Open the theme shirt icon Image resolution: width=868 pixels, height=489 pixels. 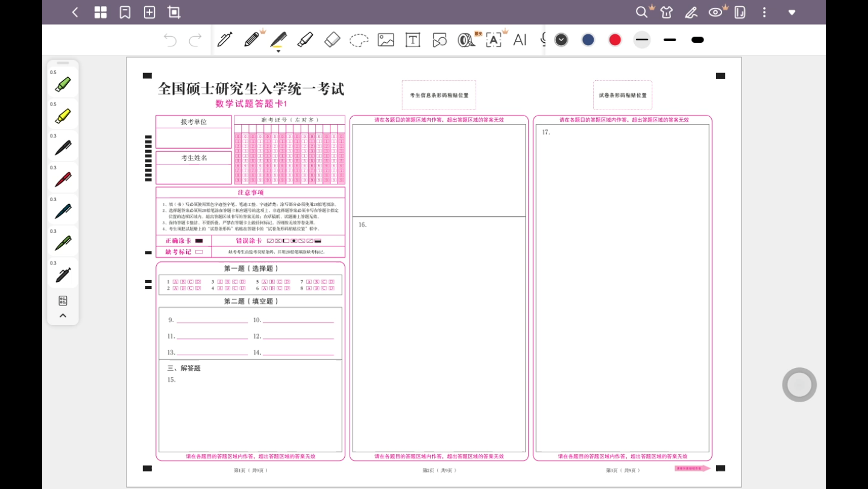[667, 12]
